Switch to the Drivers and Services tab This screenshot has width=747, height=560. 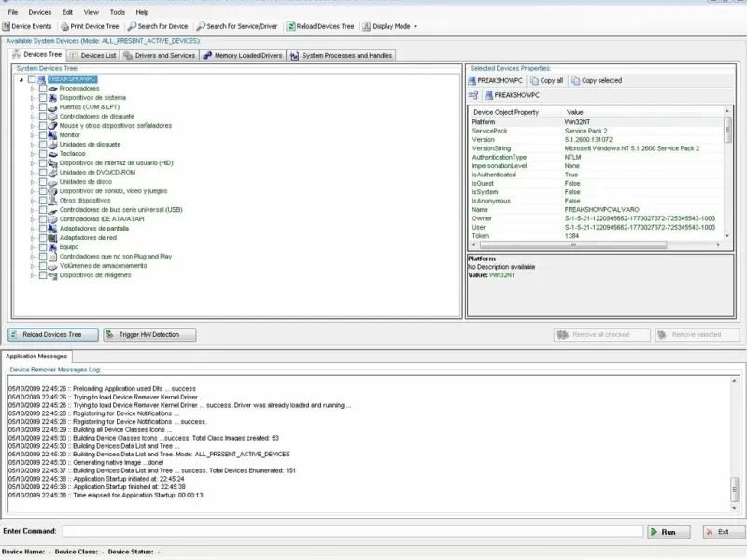160,55
